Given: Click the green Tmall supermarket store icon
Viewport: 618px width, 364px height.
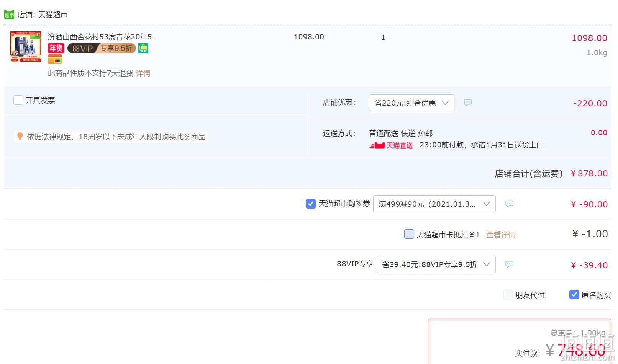Looking at the screenshot, I should pyautogui.click(x=9, y=15).
